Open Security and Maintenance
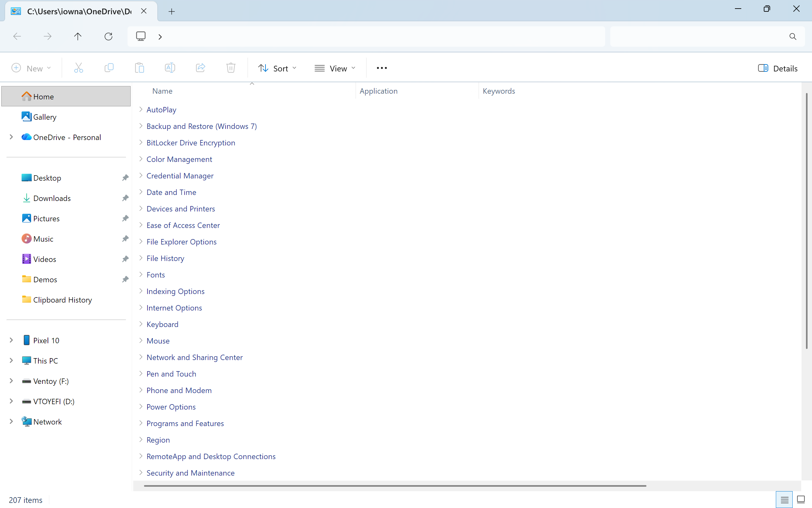812x508 pixels. click(x=190, y=473)
